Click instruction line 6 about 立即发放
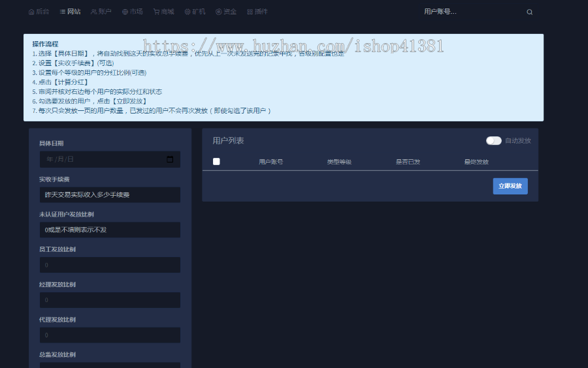Viewport: 588px width, 368px height. point(90,101)
